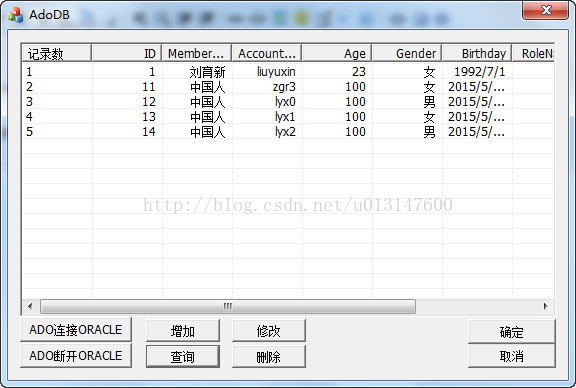The height and width of the screenshot is (388, 576).
Task: Click the ID cell 14
Action: click(x=149, y=132)
